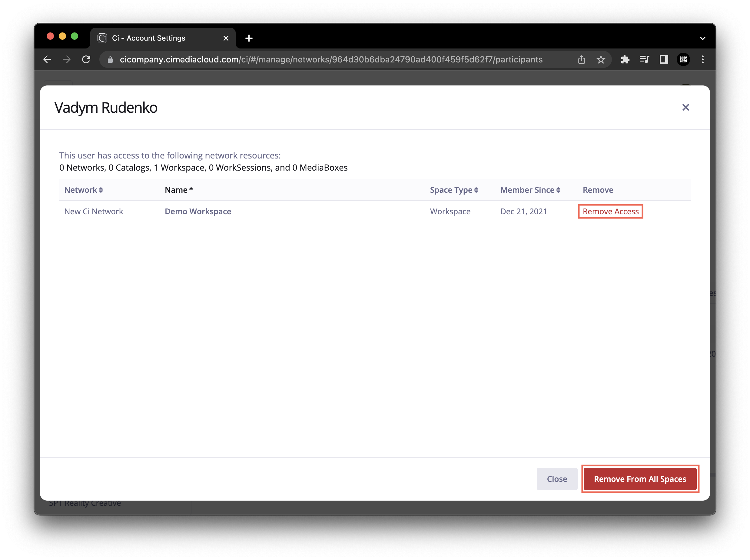
Task: Click the Close button
Action: tap(556, 479)
